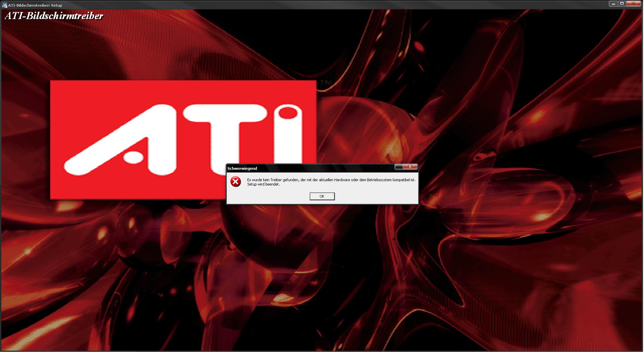Click the italic 'ATI-Bildschirmtreiber' heading
The height and width of the screenshot is (352, 644).
(x=54, y=16)
